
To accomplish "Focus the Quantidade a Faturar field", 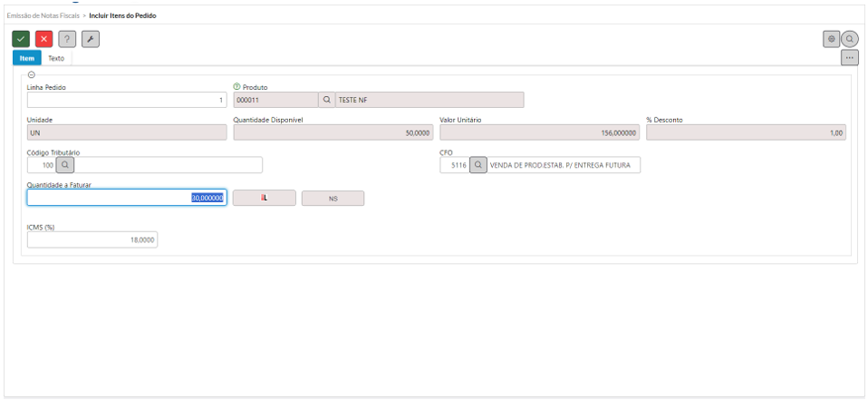I will pyautogui.click(x=127, y=198).
